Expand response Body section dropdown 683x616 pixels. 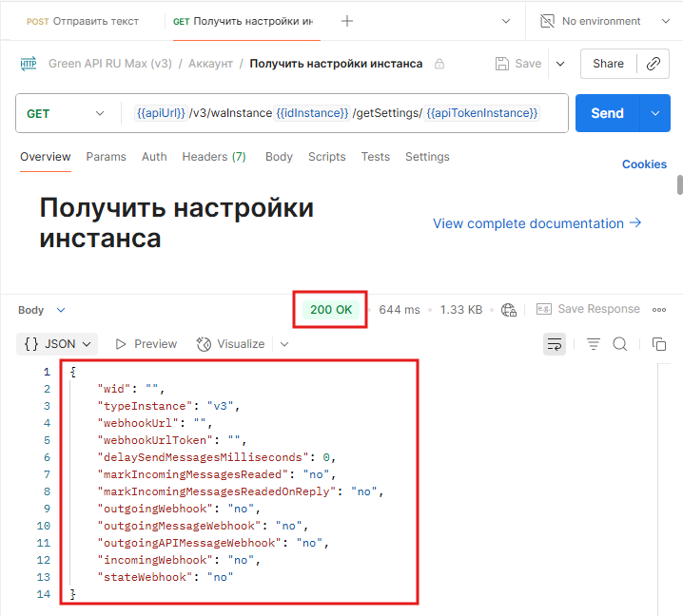(x=42, y=310)
